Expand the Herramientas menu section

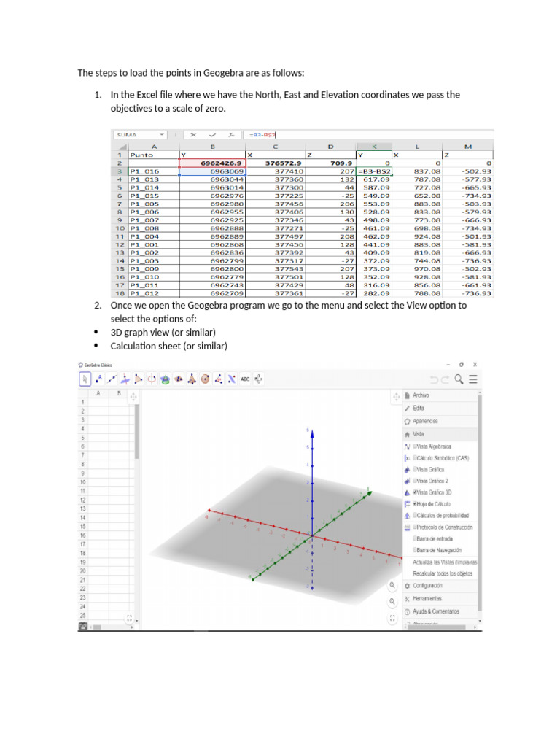pyautogui.click(x=440, y=598)
